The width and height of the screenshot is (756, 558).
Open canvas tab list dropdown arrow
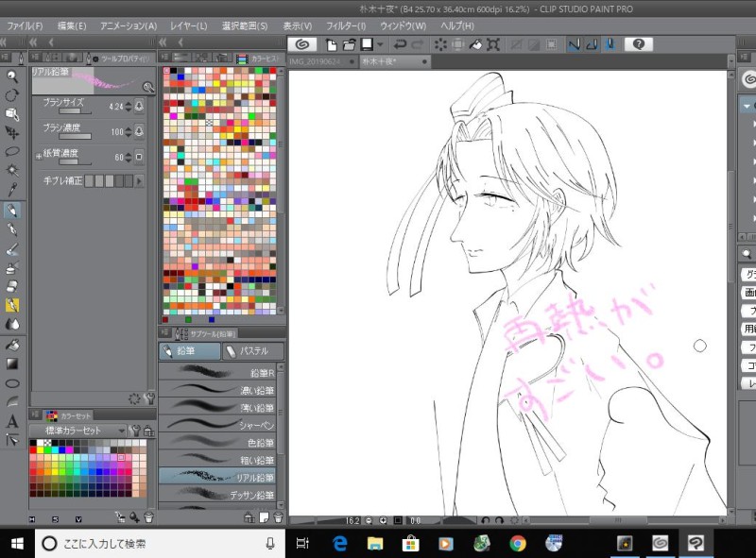730,61
